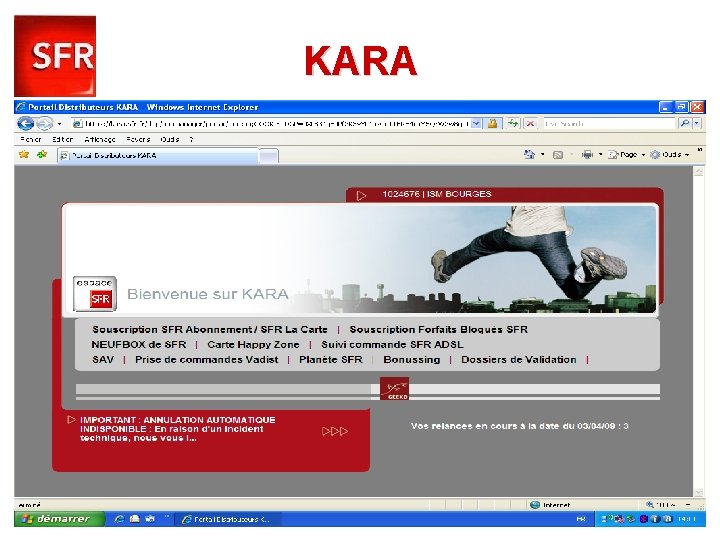The image size is (720, 540).
Task: Open the Favoris menu
Action: (x=138, y=139)
